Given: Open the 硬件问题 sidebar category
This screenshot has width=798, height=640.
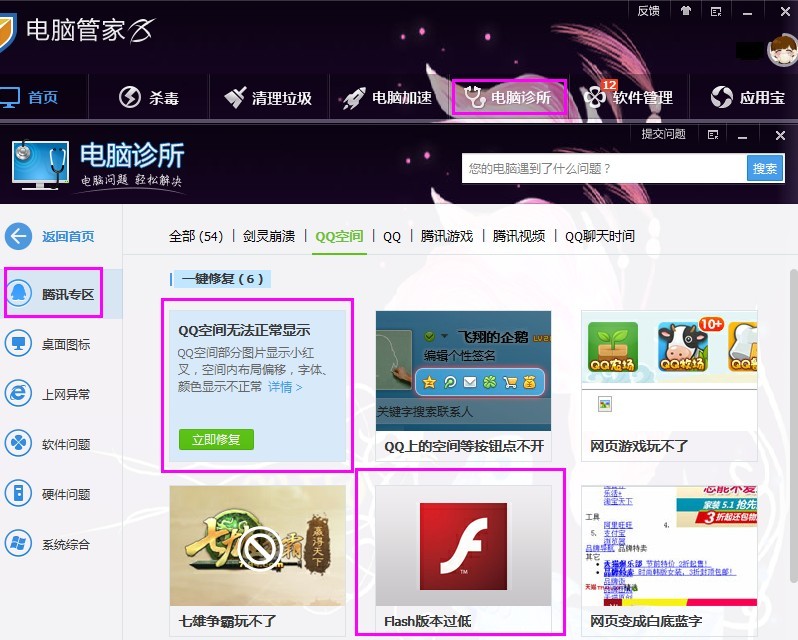Looking at the screenshot, I should (49, 494).
